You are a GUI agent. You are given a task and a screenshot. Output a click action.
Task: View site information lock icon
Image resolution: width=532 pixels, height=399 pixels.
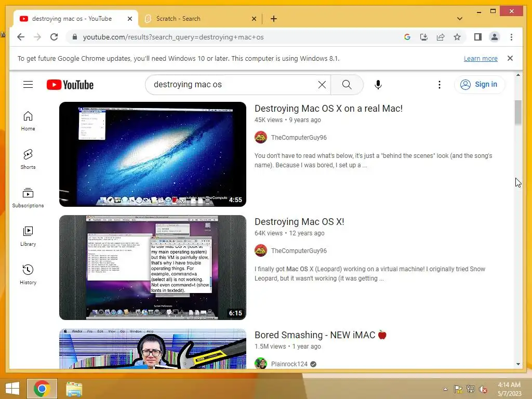pos(75,37)
